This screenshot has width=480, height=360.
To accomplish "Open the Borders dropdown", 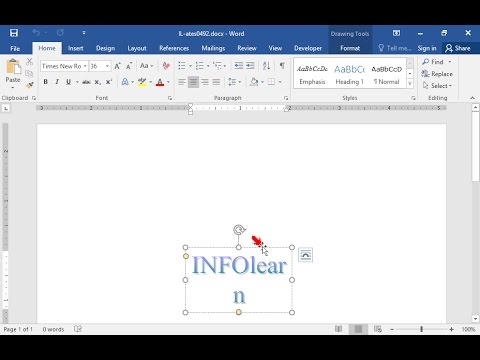I will click(280, 82).
